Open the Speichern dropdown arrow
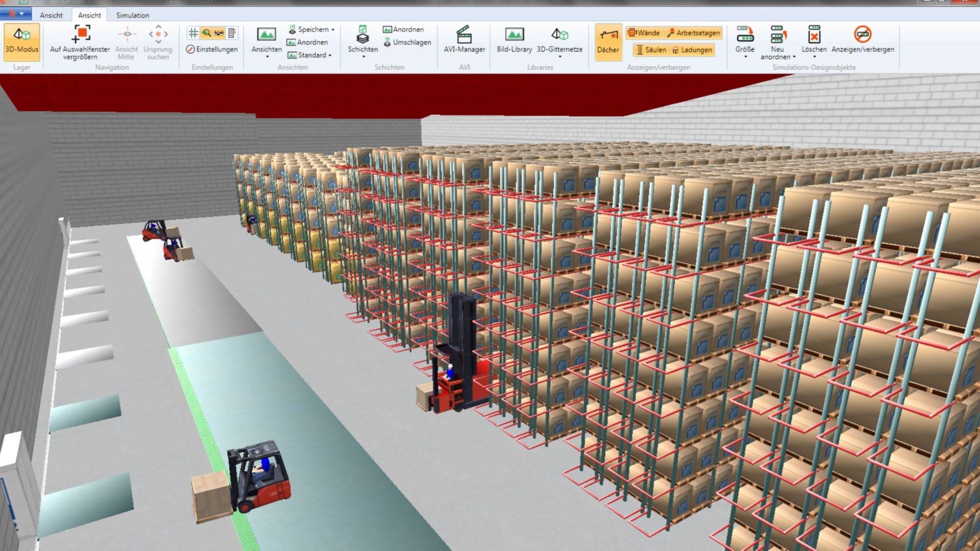The image size is (980, 551). 333,30
